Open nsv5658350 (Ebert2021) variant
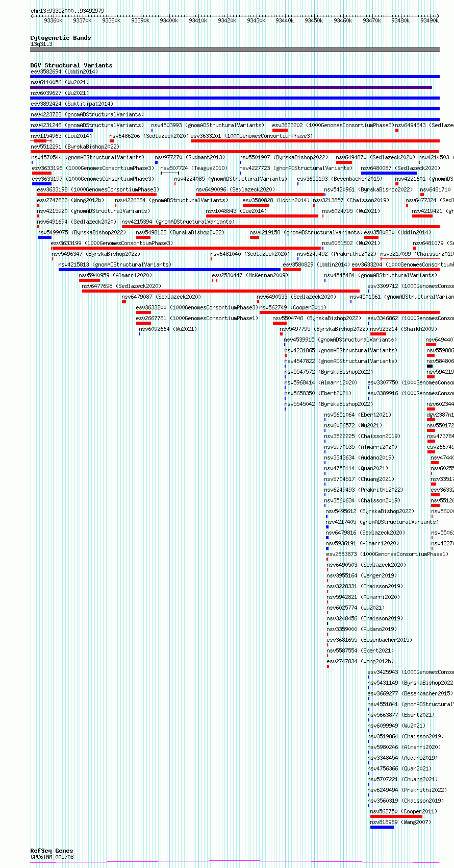Viewport: 454px width, 868px height. click(318, 393)
